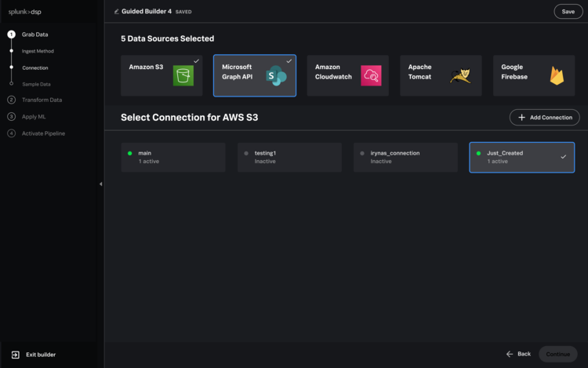Click the Continue button
The width and height of the screenshot is (588, 368).
558,354
